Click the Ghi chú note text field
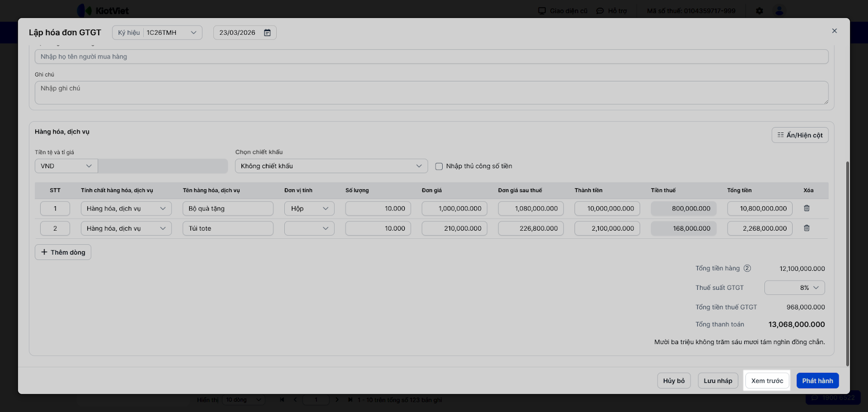Viewport: 868px width, 412px height. 431,93
